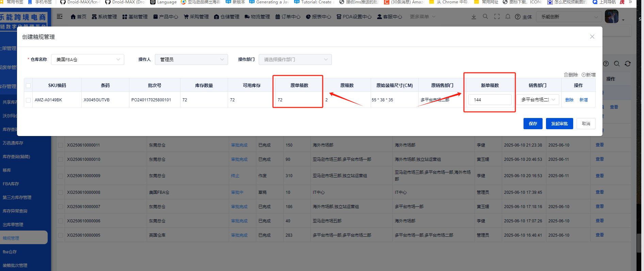The image size is (644, 271).
Task: Select 库存查询(精简) in the sidebar
Action: coord(16,157)
